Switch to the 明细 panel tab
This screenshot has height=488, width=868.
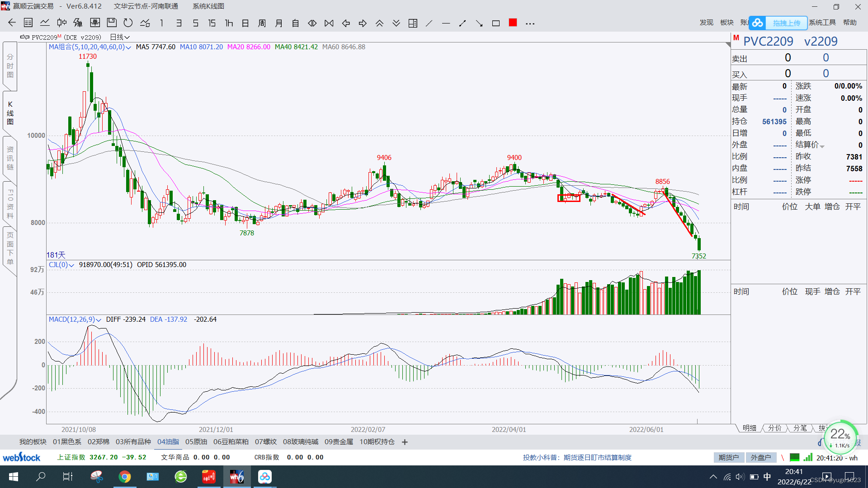tap(749, 428)
